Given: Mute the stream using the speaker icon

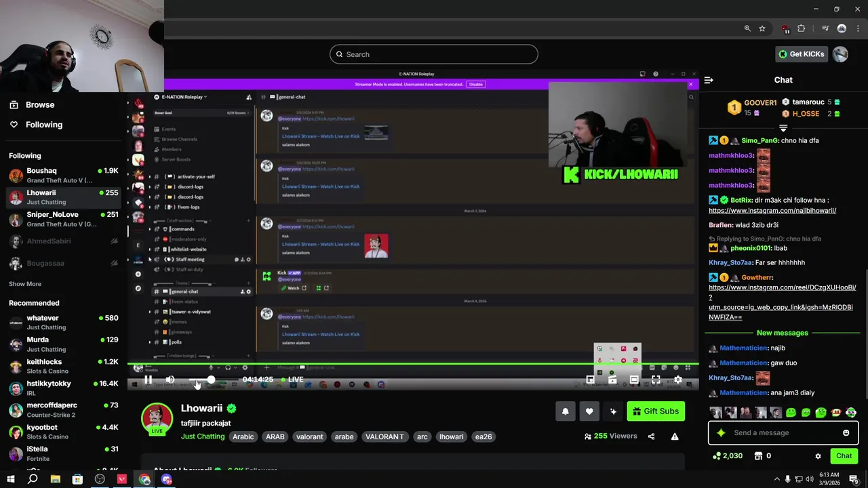Looking at the screenshot, I should [170, 380].
